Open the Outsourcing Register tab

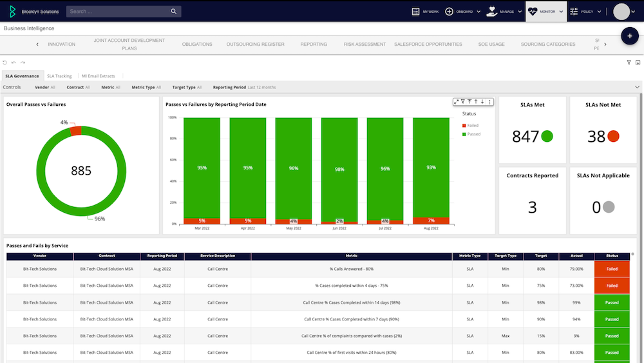256,44
